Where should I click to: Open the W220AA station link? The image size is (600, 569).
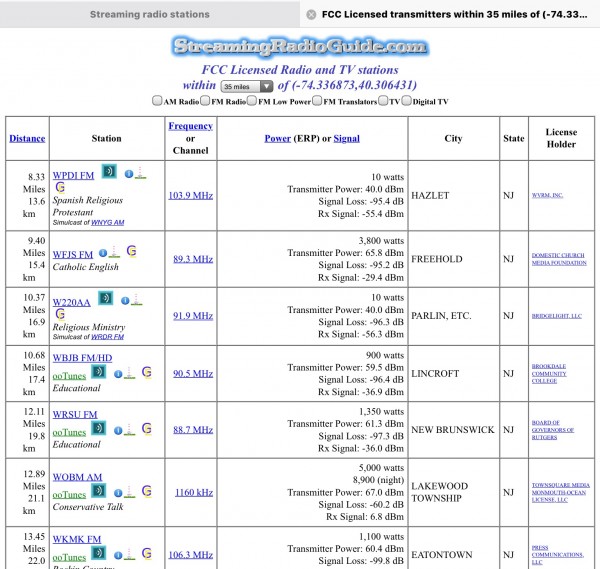[72, 303]
